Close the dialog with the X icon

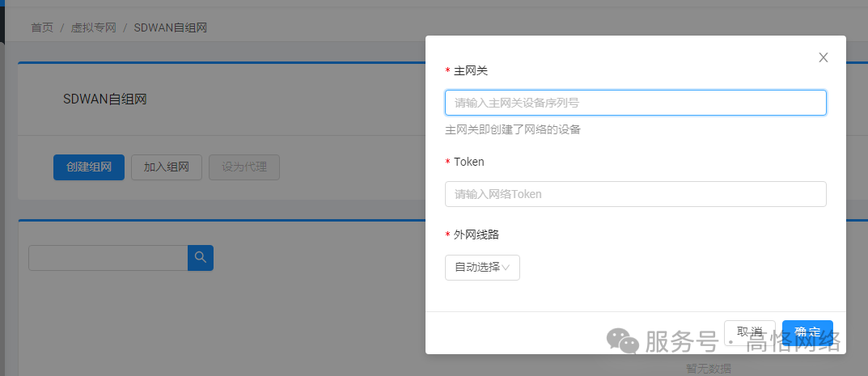tap(824, 57)
